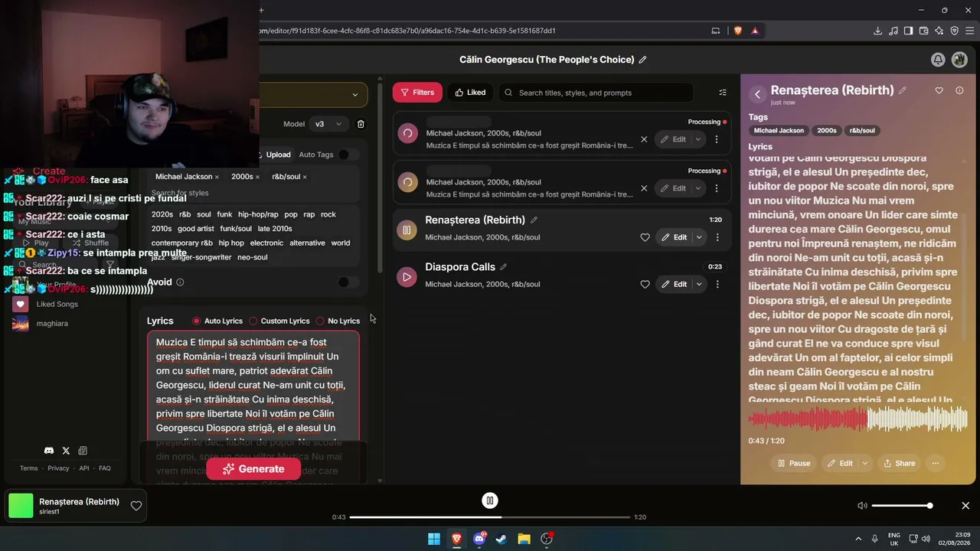The width and height of the screenshot is (980, 551).
Task: Remove the 'Michael Jackson' style tag
Action: point(217,177)
